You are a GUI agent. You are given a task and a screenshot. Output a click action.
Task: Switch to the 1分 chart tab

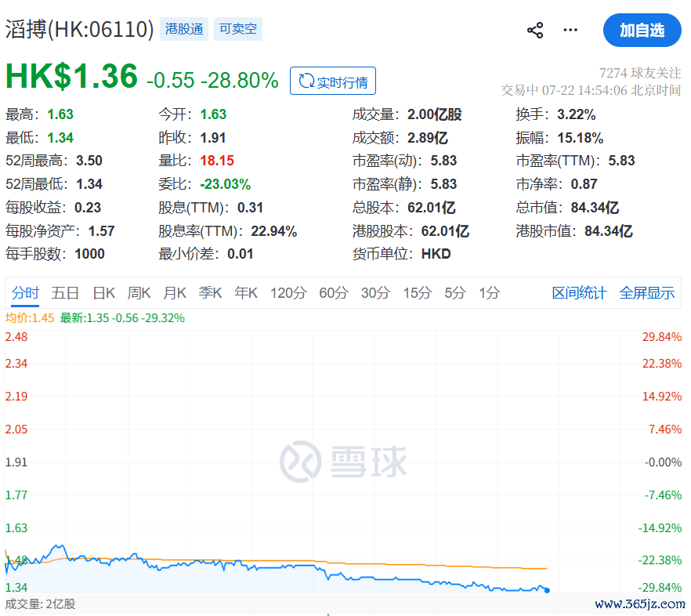coord(489,293)
